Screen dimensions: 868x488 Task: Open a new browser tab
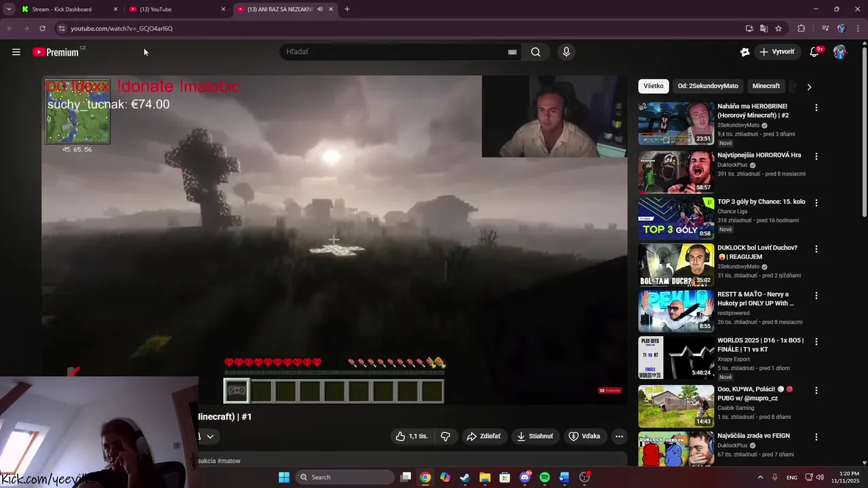pos(347,9)
